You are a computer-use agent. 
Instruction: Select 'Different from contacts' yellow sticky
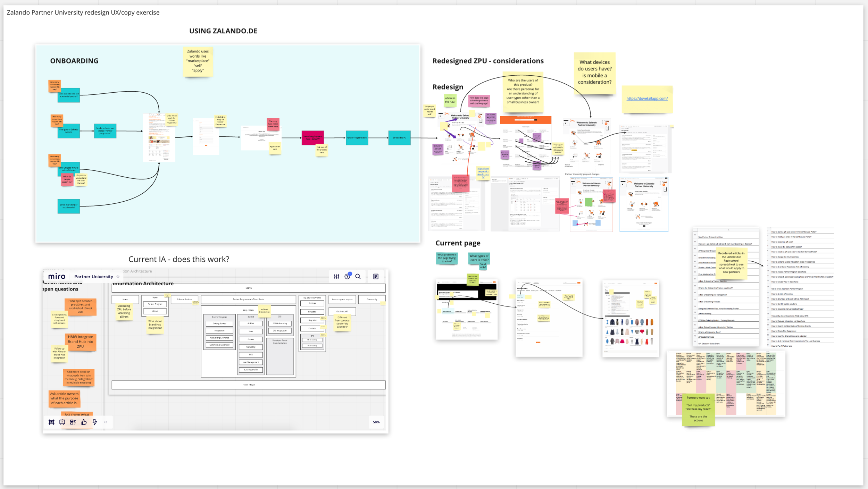(342, 322)
